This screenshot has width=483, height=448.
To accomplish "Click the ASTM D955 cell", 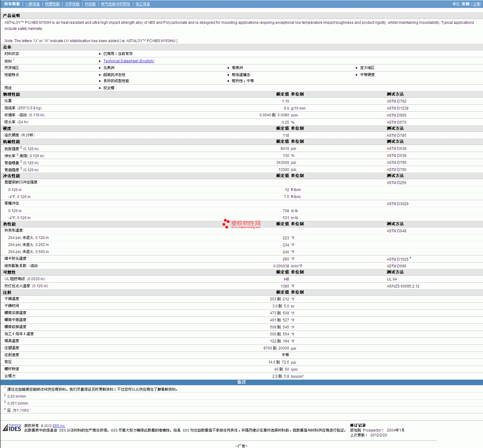I will (x=397, y=115).
